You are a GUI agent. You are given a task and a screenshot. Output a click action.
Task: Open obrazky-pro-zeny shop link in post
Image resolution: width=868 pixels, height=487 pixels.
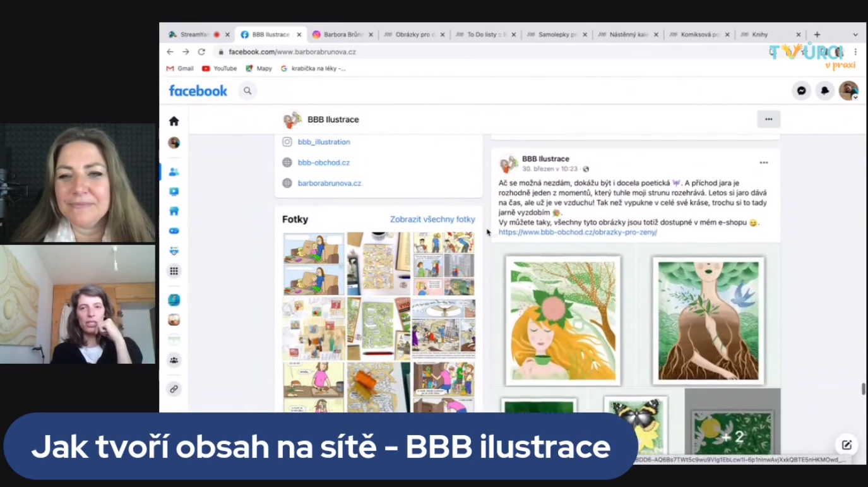pos(578,232)
